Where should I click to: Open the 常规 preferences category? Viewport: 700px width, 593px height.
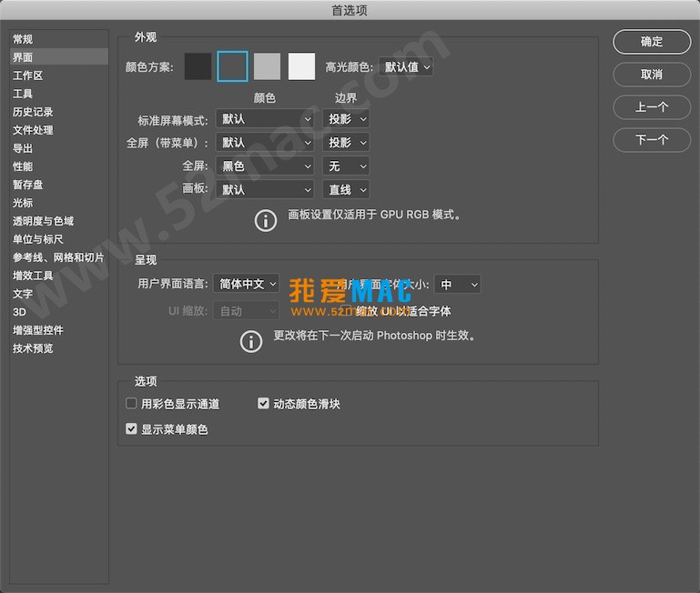point(59,39)
